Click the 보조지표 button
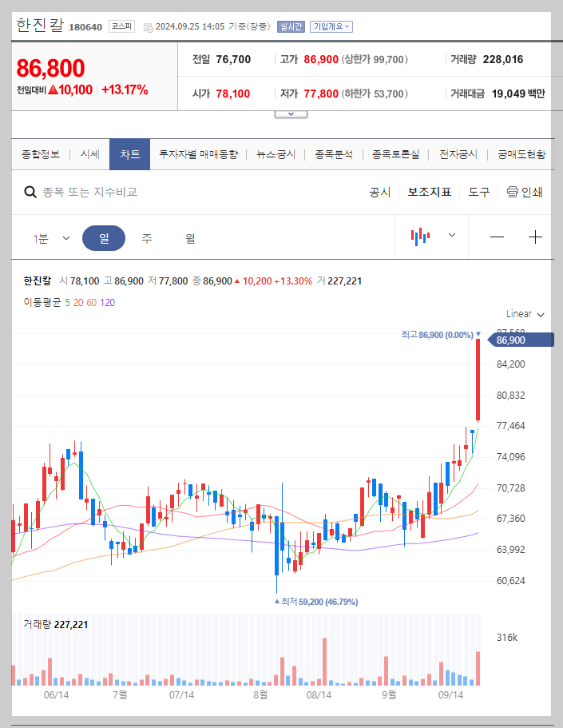The width and height of the screenshot is (563, 728). pyautogui.click(x=429, y=192)
